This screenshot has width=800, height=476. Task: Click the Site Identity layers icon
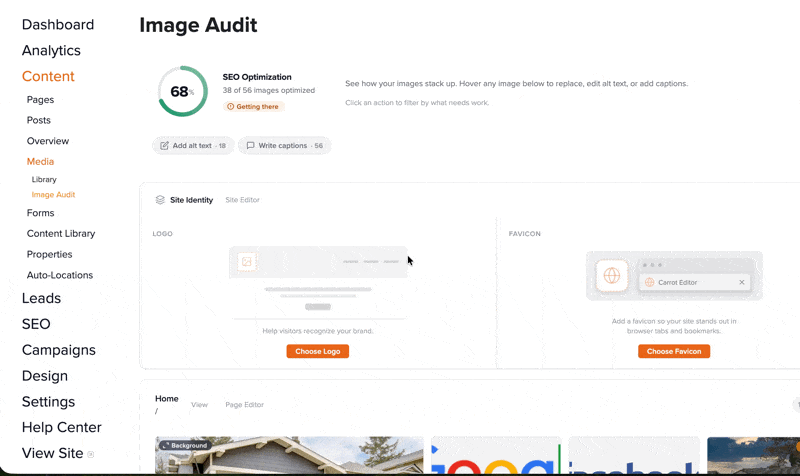tap(160, 200)
